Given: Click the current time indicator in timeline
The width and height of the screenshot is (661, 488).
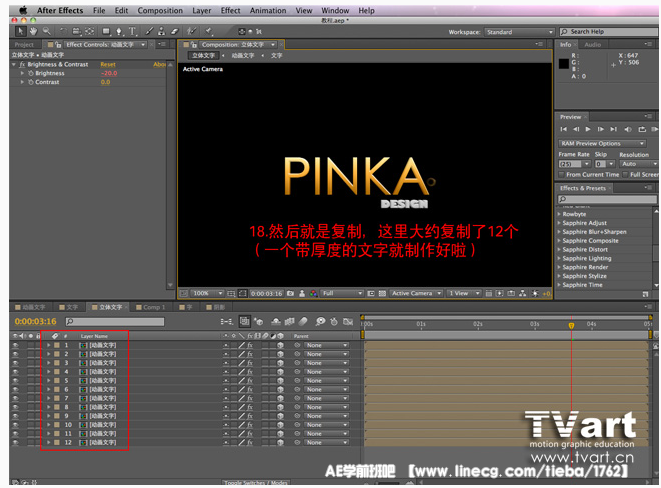Looking at the screenshot, I should point(571,326).
